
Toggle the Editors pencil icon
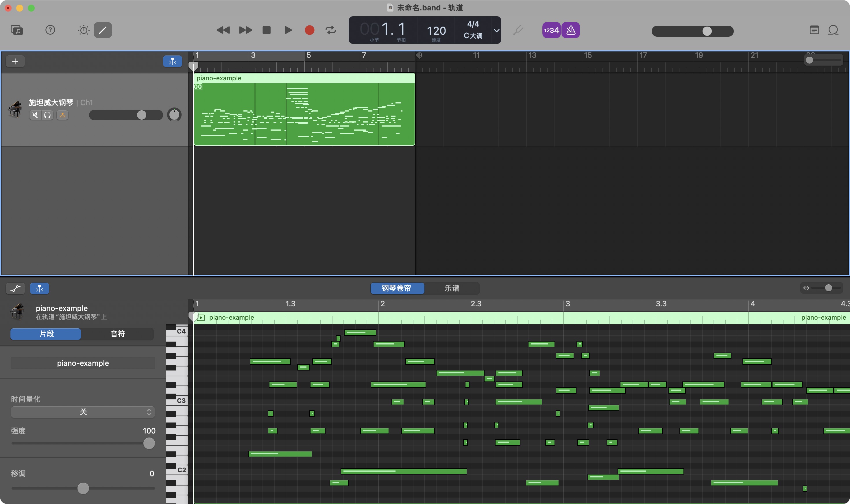click(x=103, y=30)
